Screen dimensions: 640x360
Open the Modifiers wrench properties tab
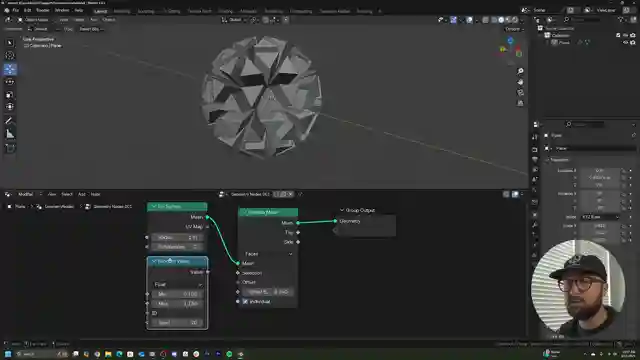point(535,225)
